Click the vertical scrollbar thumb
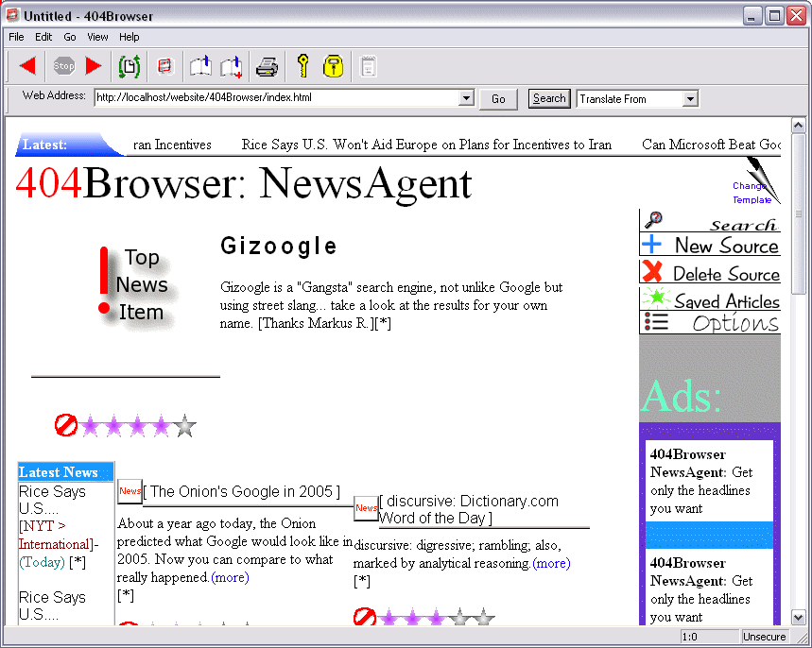 coord(798,213)
